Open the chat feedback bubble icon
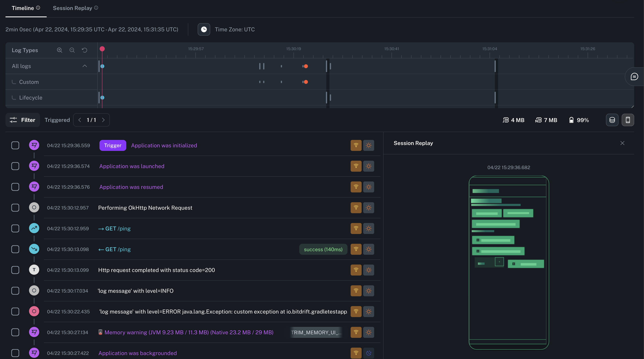This screenshot has width=644, height=359. point(634,76)
